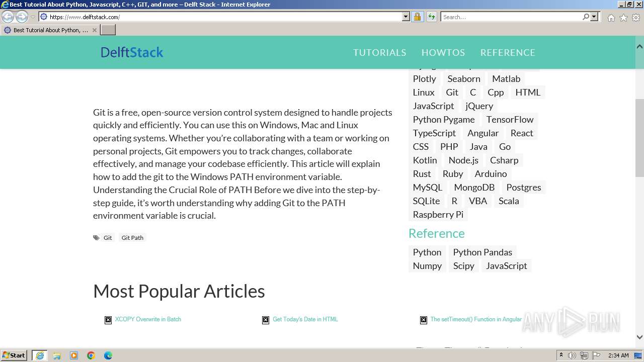Screen dimensions: 644x362
Task: Refresh the page with the refresh icon
Action: coord(431,17)
